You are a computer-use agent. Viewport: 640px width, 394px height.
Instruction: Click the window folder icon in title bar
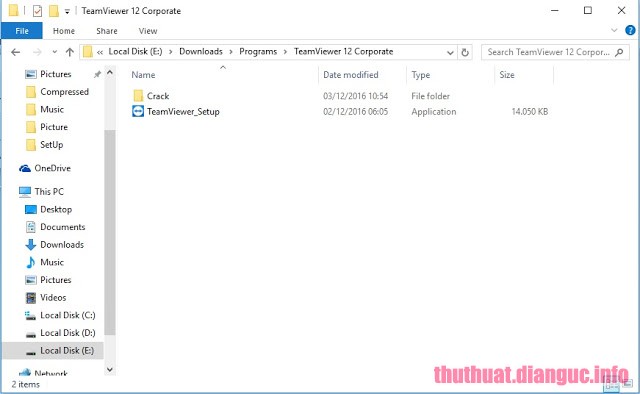(13, 10)
